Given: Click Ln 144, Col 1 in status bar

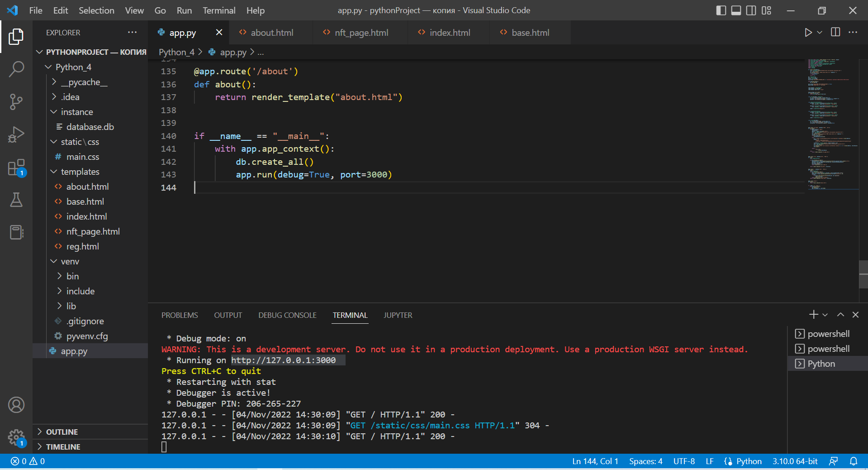Looking at the screenshot, I should coord(595,461).
